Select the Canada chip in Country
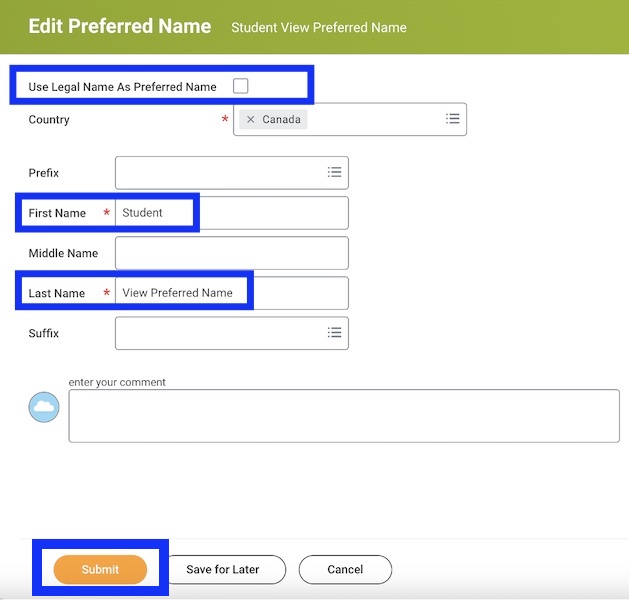The width and height of the screenshot is (629, 600). [x=281, y=119]
